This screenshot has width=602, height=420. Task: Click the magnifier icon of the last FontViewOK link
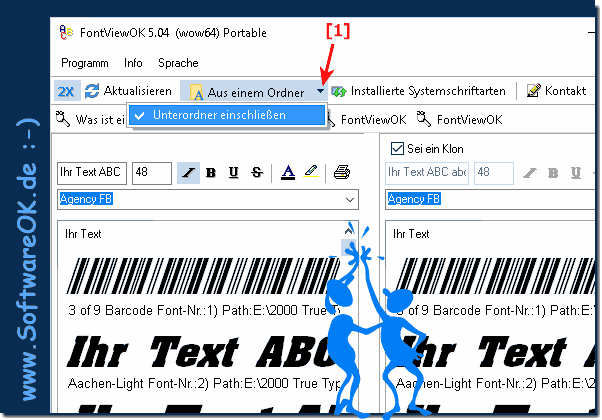(x=424, y=119)
